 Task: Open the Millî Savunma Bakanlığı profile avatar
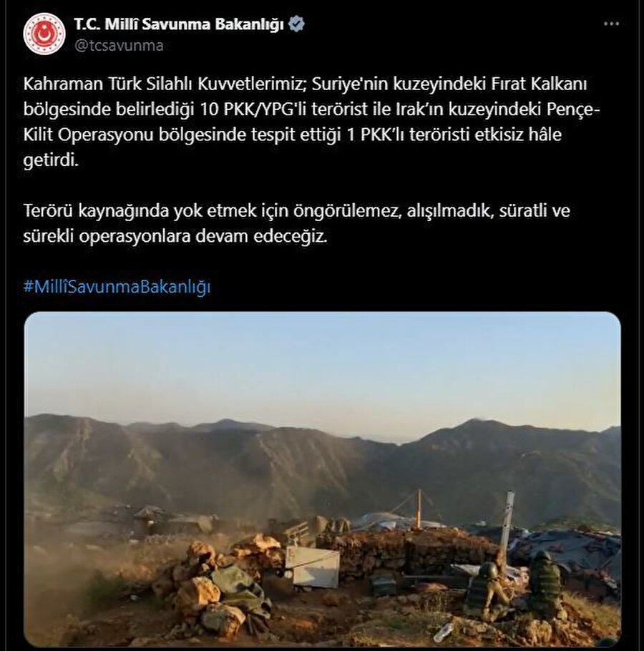[44, 34]
